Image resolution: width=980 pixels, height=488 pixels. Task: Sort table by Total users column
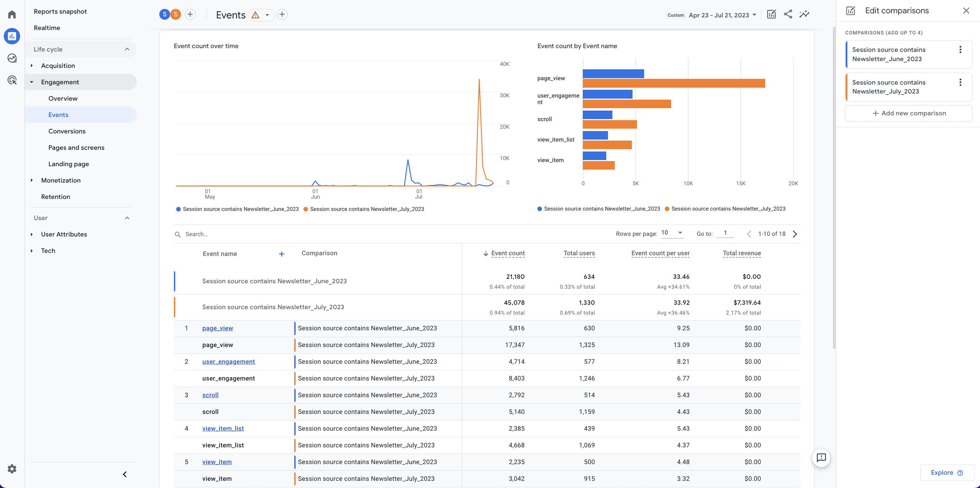click(x=579, y=253)
